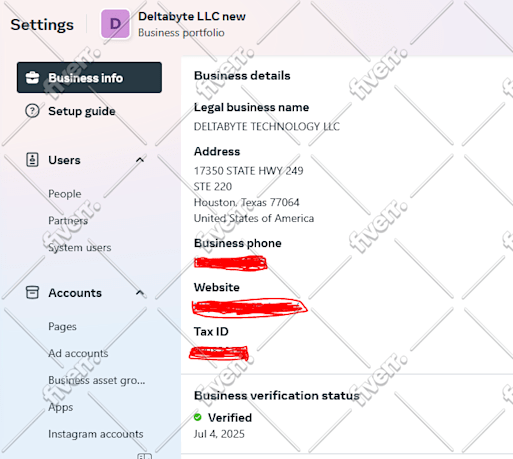Open the Setup guide menu item
The width and height of the screenshot is (513, 459).
pyautogui.click(x=82, y=111)
